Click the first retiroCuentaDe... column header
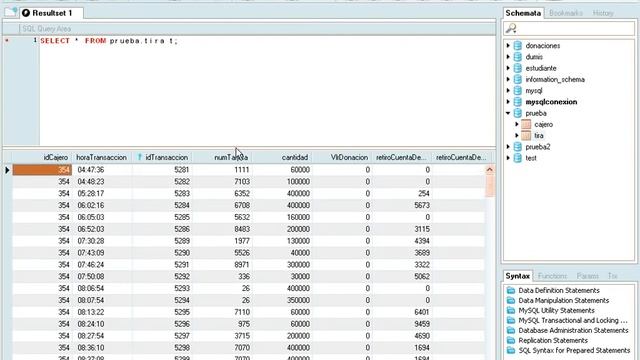The image size is (640, 360). (x=402, y=157)
